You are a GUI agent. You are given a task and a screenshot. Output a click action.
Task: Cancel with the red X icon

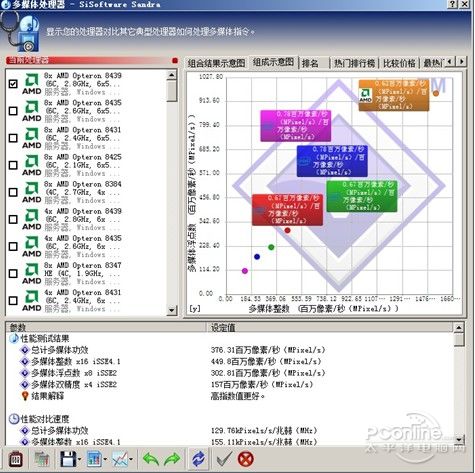point(246,459)
